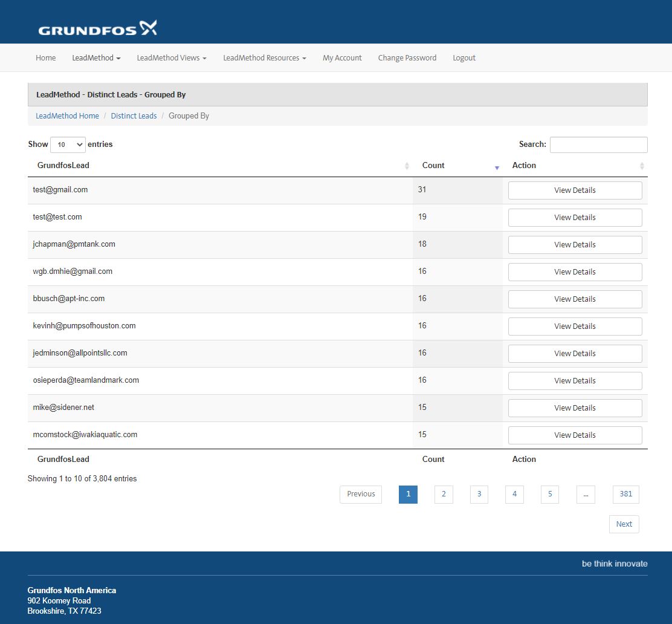Open the LeadMethod dropdown menu
This screenshot has width=672, height=624.
coord(96,58)
